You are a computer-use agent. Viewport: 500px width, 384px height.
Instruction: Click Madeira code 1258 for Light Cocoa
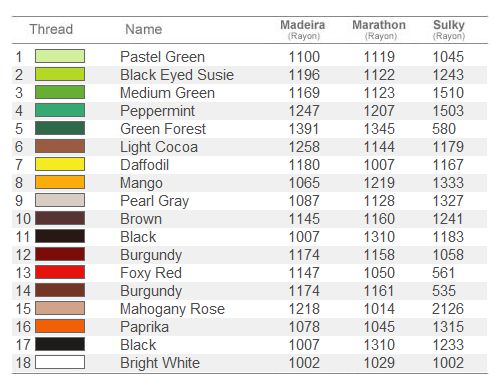coord(304,147)
